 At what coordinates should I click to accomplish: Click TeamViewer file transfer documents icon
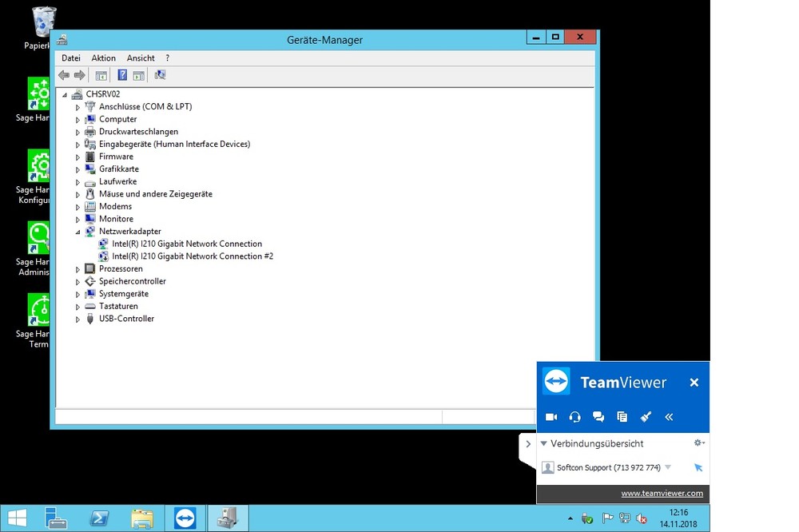click(x=622, y=417)
